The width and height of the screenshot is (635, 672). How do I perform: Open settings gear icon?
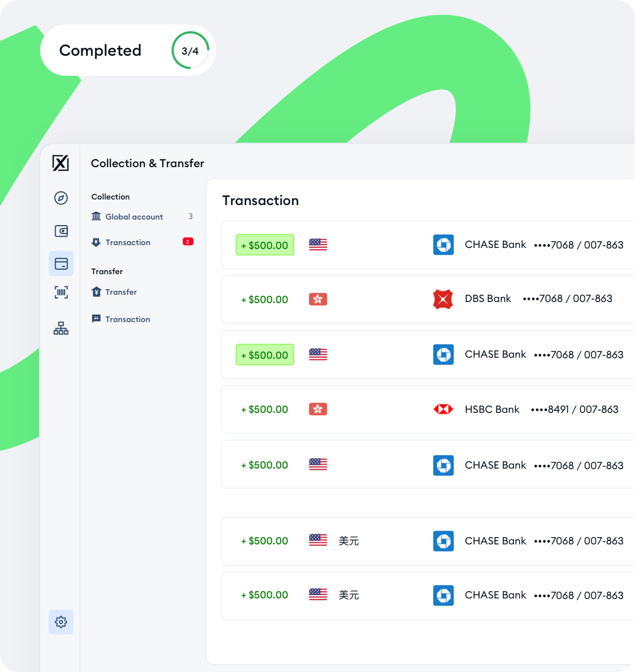(x=61, y=622)
